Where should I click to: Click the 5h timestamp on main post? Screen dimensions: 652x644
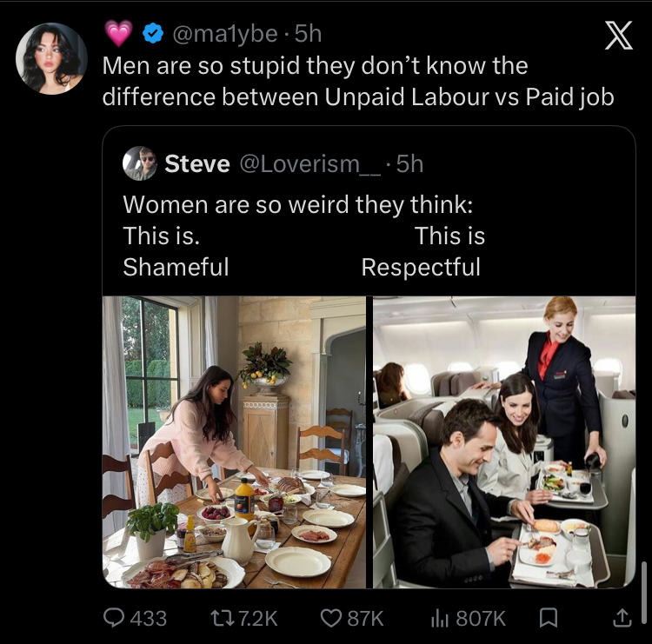(309, 34)
